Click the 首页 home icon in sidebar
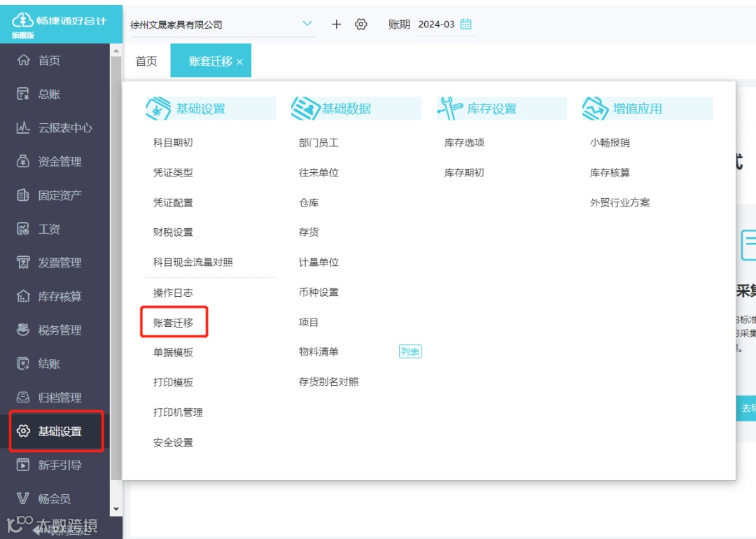This screenshot has width=756, height=539. pyautogui.click(x=23, y=59)
